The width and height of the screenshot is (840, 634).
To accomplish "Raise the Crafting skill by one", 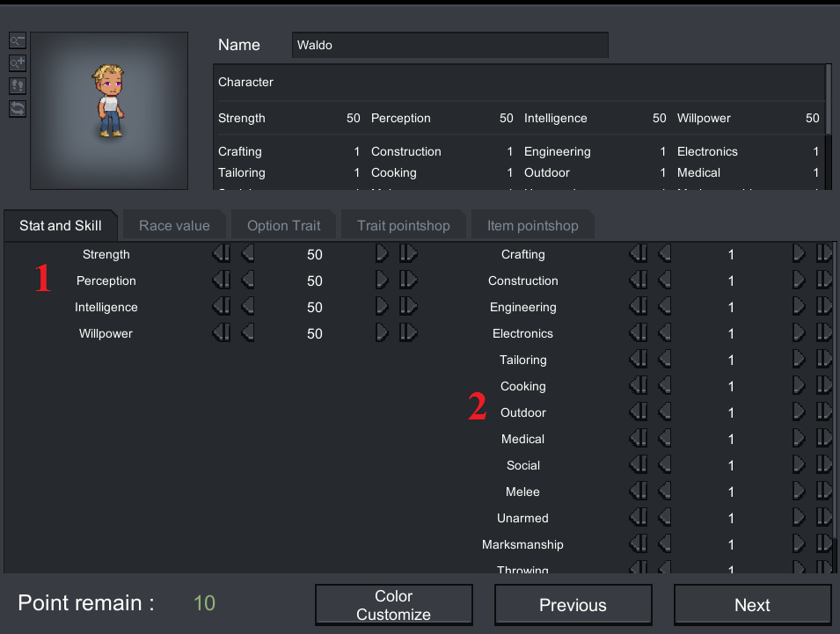I will point(799,254).
